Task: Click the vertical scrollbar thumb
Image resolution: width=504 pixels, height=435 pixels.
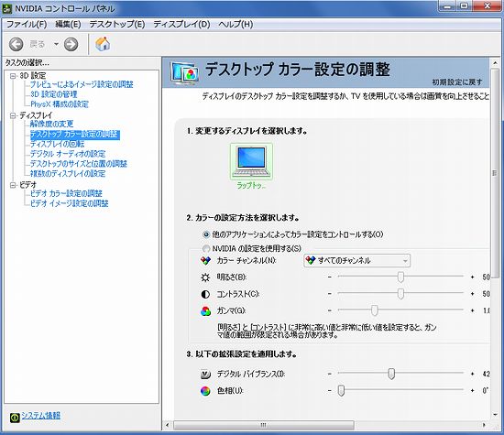Action: pos(496,173)
